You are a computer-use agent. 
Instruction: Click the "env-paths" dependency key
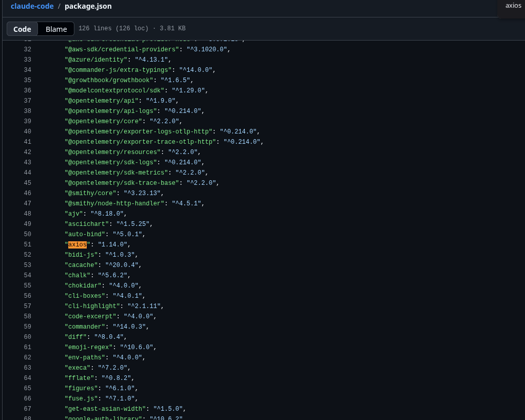[x=85, y=357]
